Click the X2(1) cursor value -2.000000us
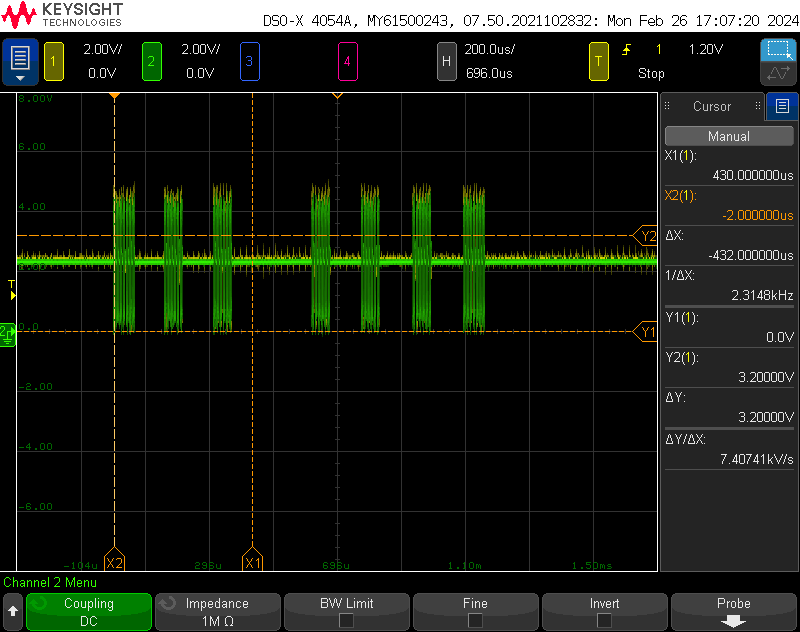 [x=758, y=215]
